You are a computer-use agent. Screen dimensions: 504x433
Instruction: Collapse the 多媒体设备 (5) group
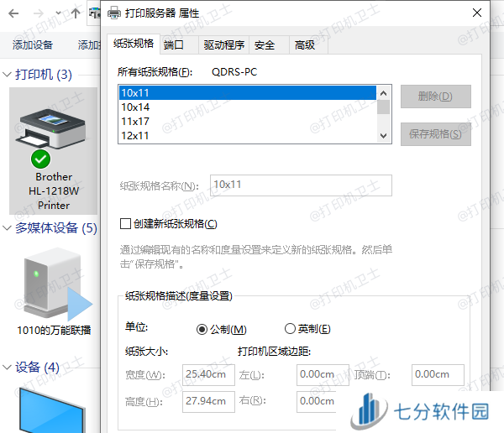point(7,228)
